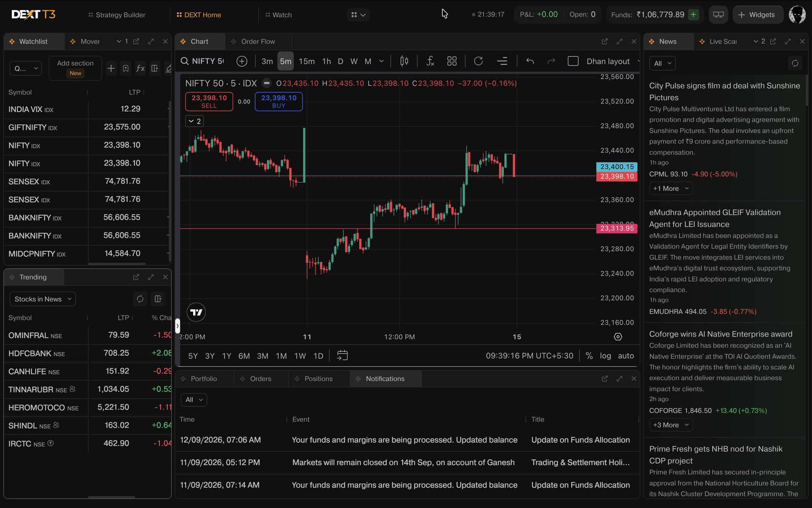Collapse indicators legend chevron 2

coord(195,121)
